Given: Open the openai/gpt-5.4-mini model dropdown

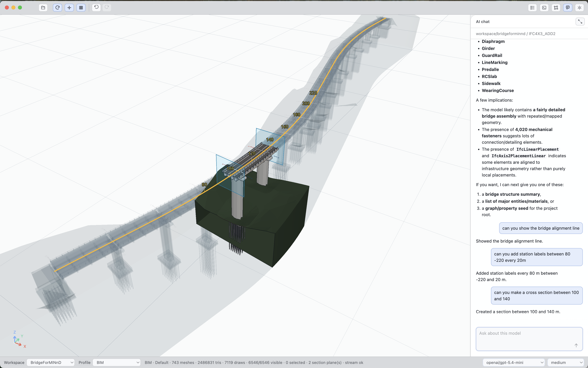Looking at the screenshot, I should tap(514, 362).
